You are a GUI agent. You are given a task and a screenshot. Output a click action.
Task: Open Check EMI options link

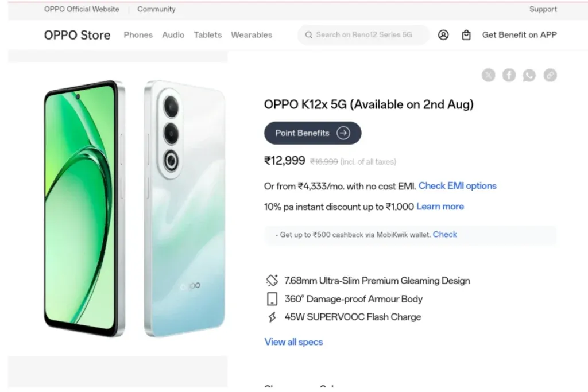click(x=458, y=186)
